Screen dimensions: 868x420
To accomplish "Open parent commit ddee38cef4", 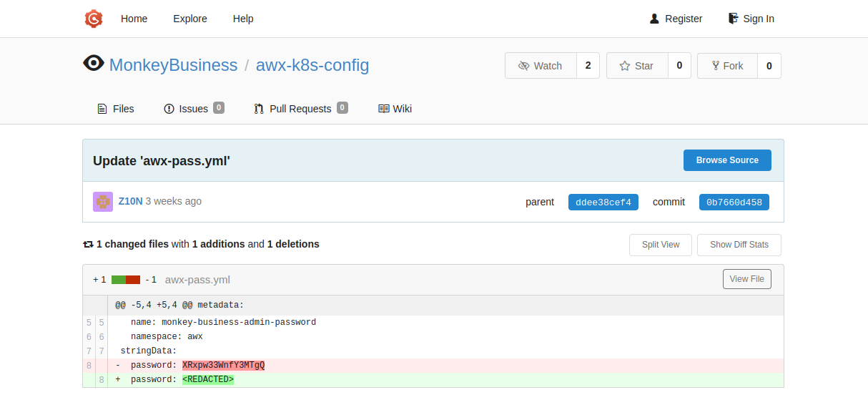I will point(603,202).
